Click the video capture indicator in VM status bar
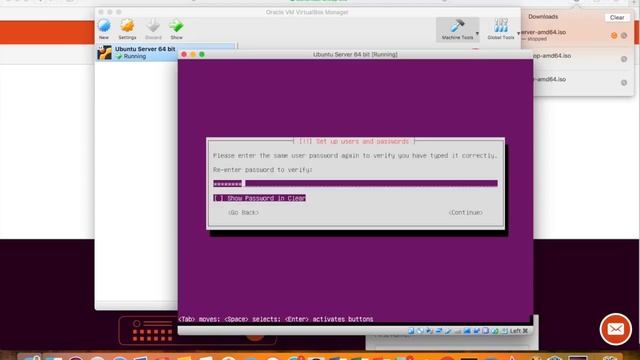The width and height of the screenshot is (640, 360). click(x=476, y=331)
